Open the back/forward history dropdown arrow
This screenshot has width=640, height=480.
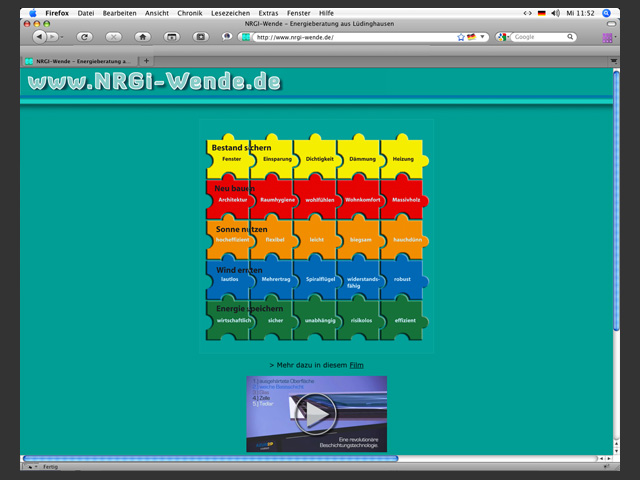pyautogui.click(x=62, y=37)
